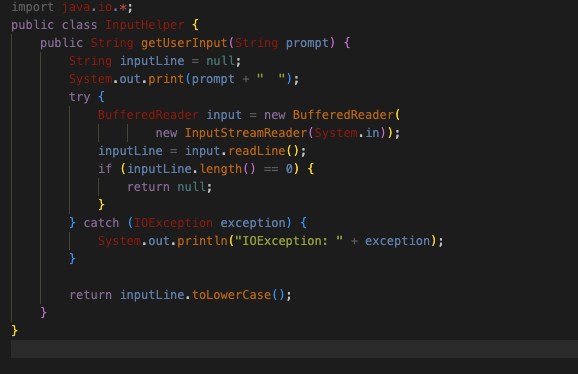Click 'return null;' statement's return keyword
578x374 pixels.
[x=148, y=187]
